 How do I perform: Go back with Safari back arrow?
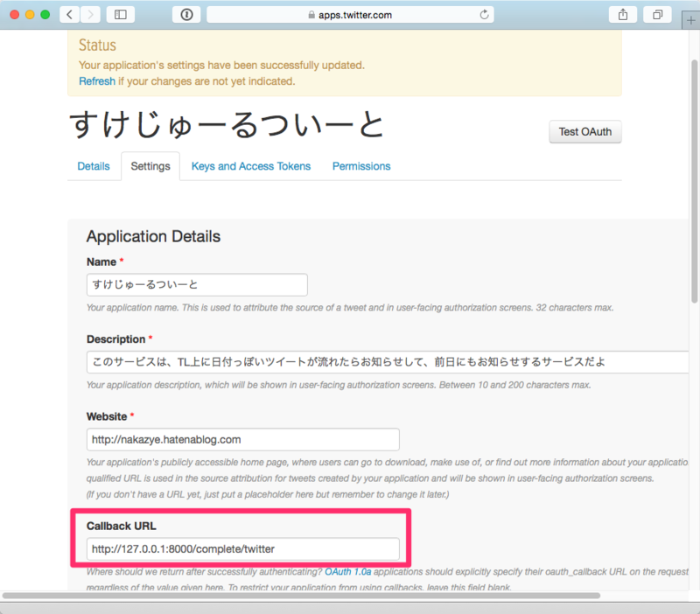(x=70, y=15)
